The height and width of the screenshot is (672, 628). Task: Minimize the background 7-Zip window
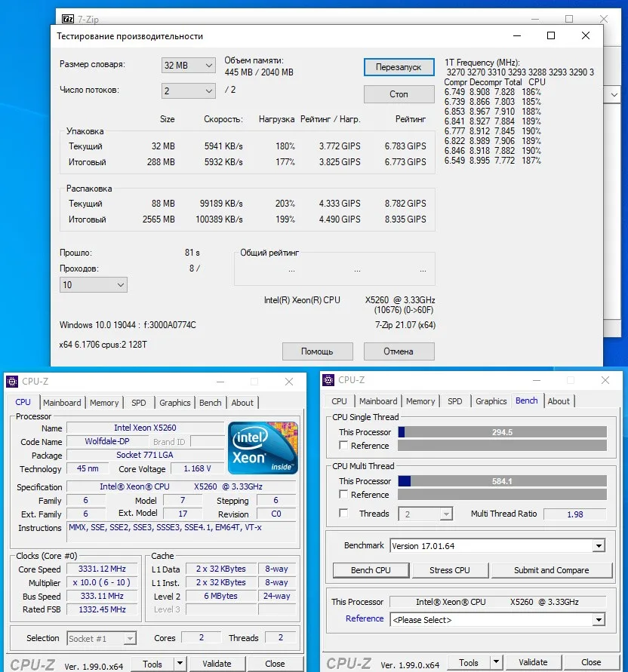[x=535, y=19]
